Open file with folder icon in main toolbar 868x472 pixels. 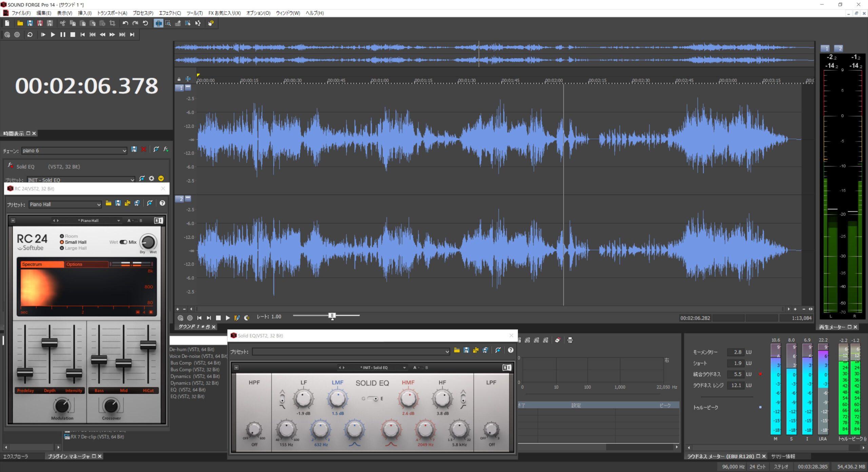(20, 23)
